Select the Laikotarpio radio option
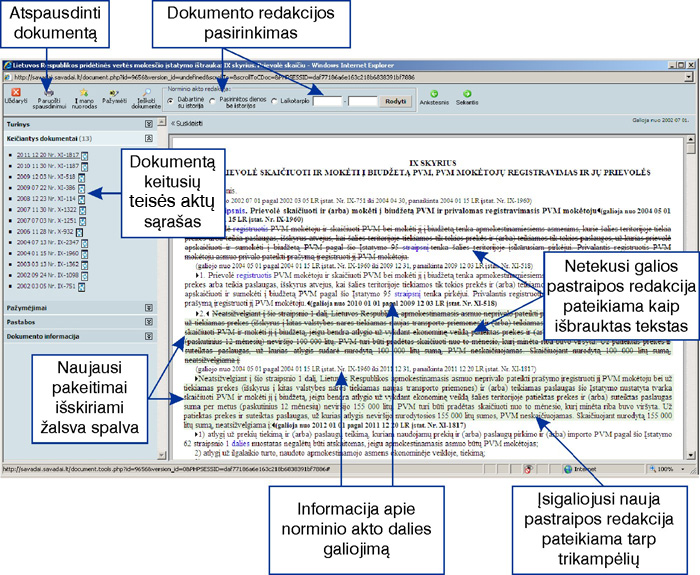Image resolution: width=700 pixels, height=575 pixels. click(274, 101)
